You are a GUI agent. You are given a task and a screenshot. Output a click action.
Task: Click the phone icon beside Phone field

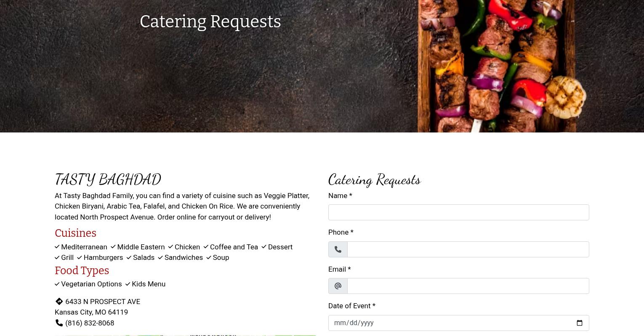pos(338,249)
